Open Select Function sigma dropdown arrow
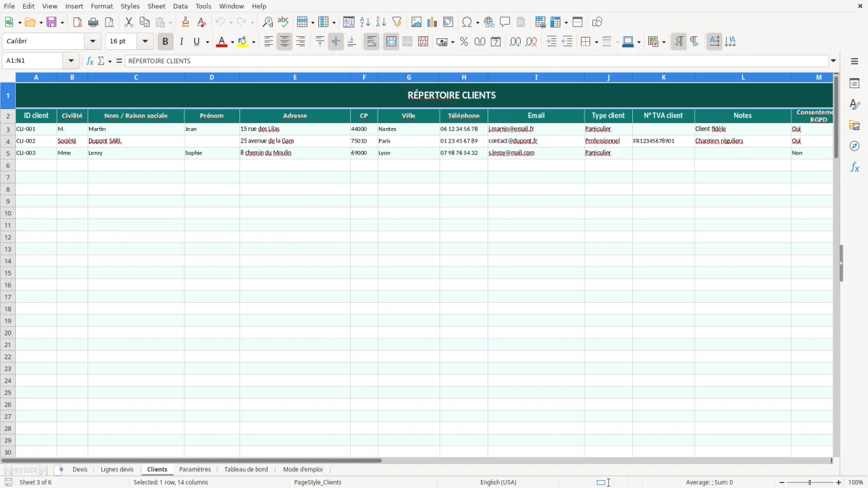The image size is (868, 488). pos(109,61)
